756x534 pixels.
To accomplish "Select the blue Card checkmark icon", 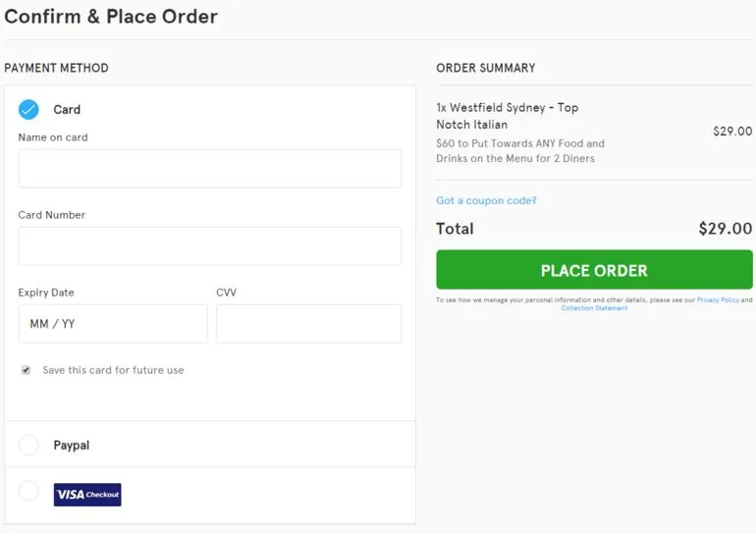I will click(x=28, y=109).
